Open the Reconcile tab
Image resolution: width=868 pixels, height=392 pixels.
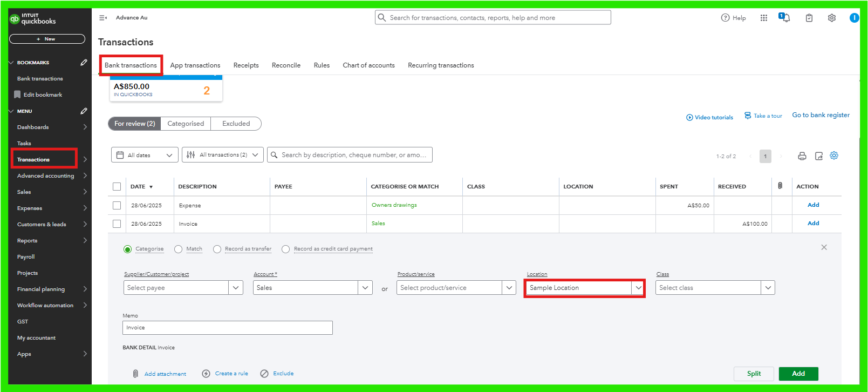tap(286, 65)
